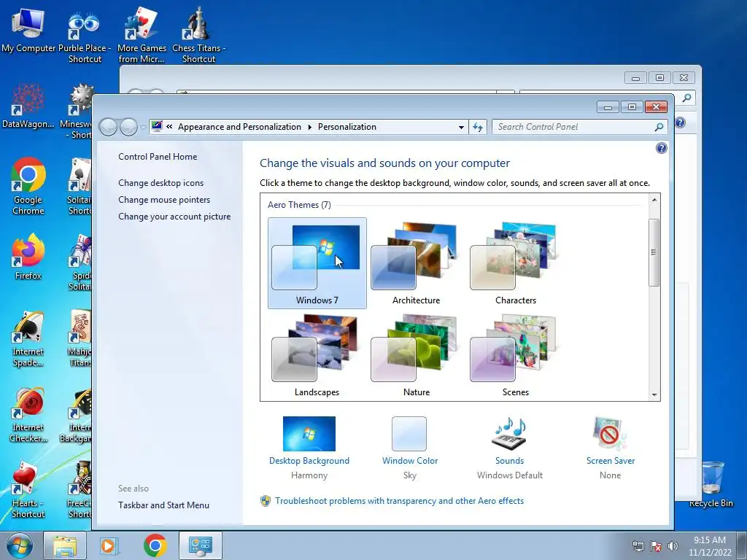
Task: Open Change desktop icons
Action: point(160,183)
